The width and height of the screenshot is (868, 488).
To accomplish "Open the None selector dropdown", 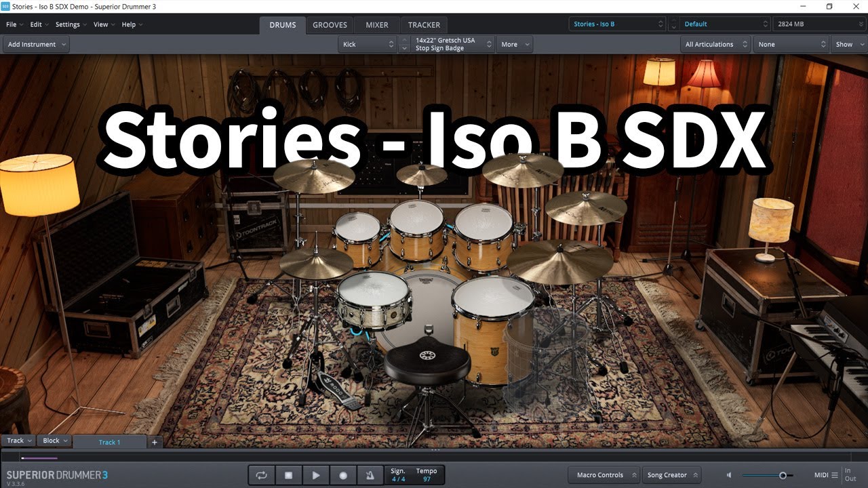I will 791,44.
